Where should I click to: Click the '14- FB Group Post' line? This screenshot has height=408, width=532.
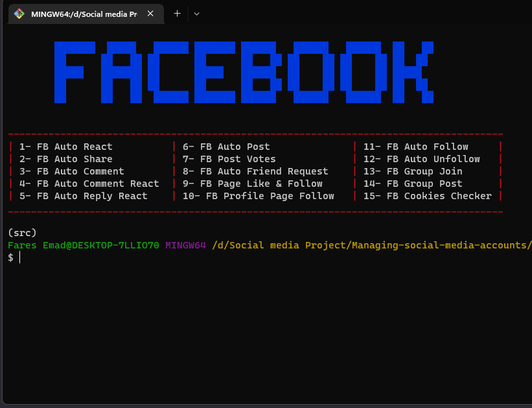coord(413,184)
